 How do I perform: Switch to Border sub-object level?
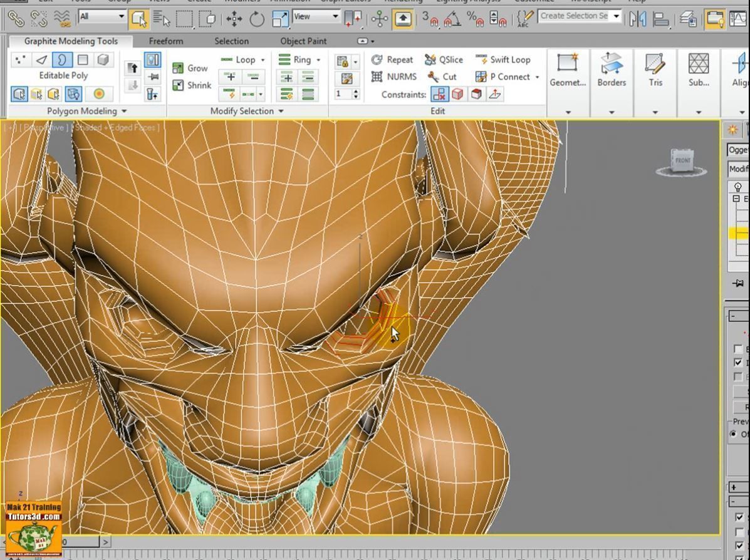click(62, 60)
